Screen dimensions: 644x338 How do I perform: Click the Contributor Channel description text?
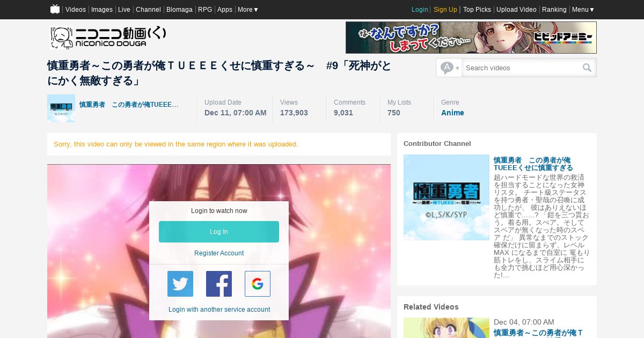click(541, 226)
